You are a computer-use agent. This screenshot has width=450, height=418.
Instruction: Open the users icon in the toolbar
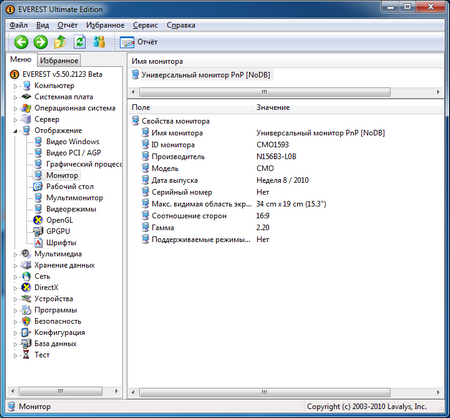pyautogui.click(x=99, y=42)
